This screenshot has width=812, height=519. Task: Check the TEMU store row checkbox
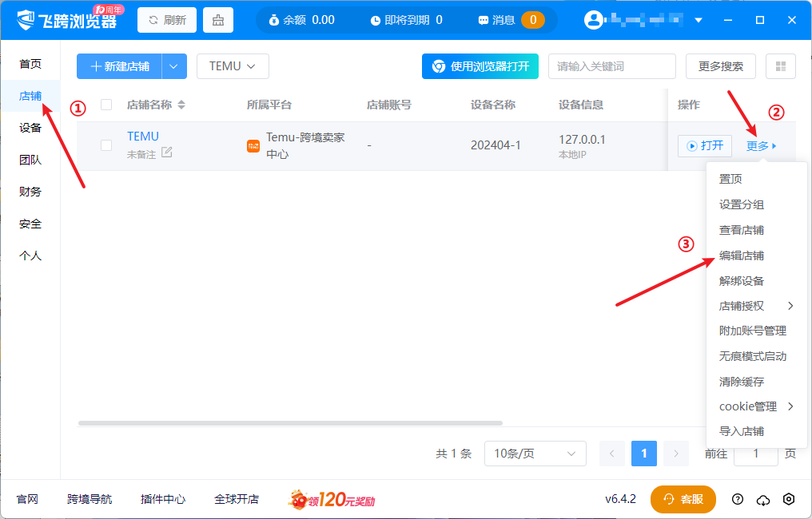click(106, 145)
